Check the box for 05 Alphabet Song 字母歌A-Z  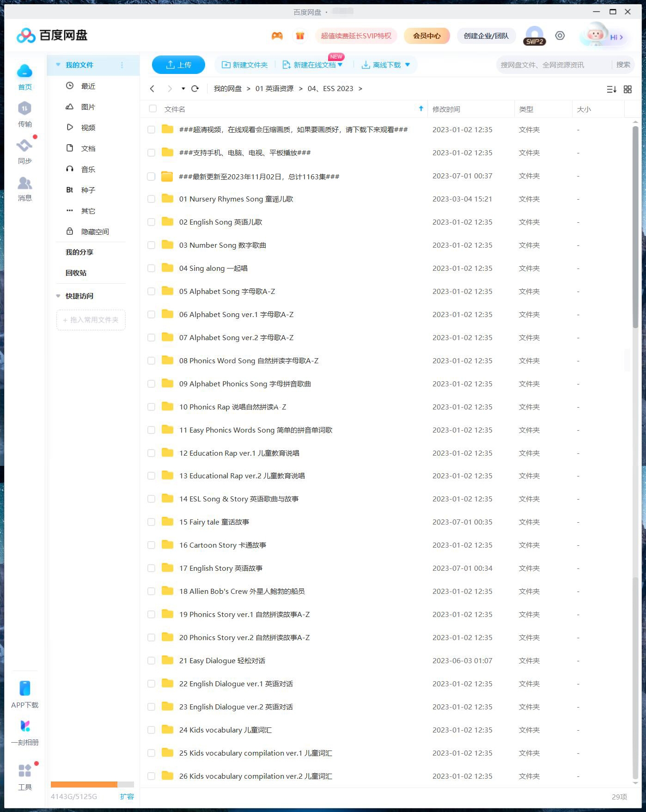(x=151, y=292)
